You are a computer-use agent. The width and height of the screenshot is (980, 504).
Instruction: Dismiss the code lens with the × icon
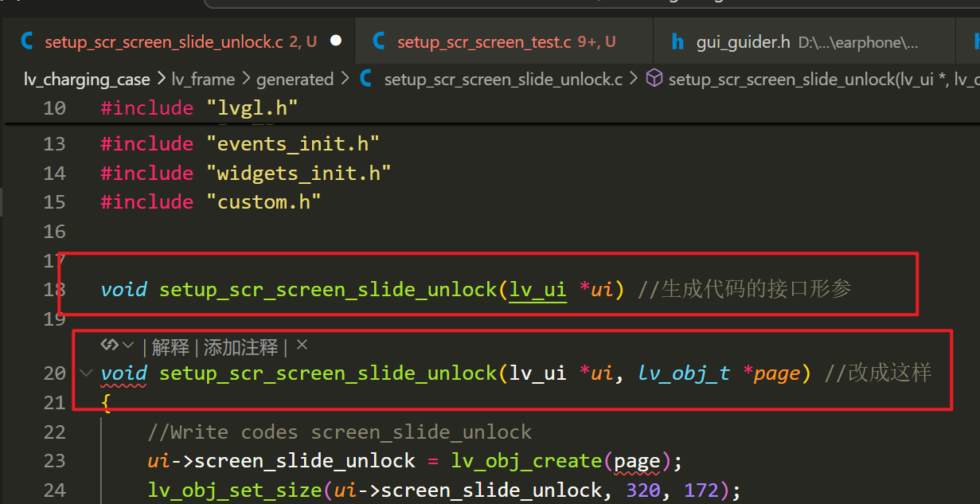pyautogui.click(x=302, y=346)
